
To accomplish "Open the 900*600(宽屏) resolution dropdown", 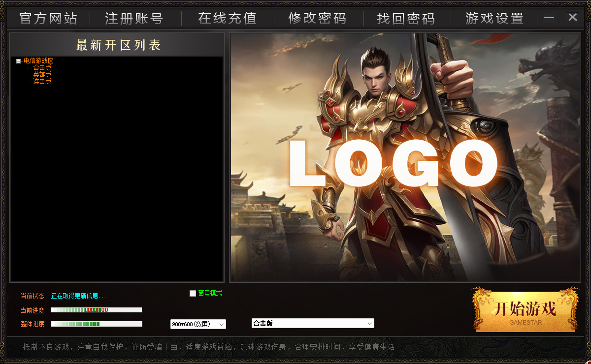I will pos(198,324).
